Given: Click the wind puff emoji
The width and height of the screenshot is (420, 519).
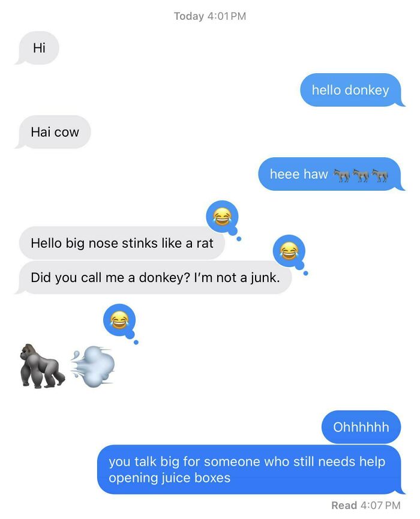Looking at the screenshot, I should [x=92, y=367].
